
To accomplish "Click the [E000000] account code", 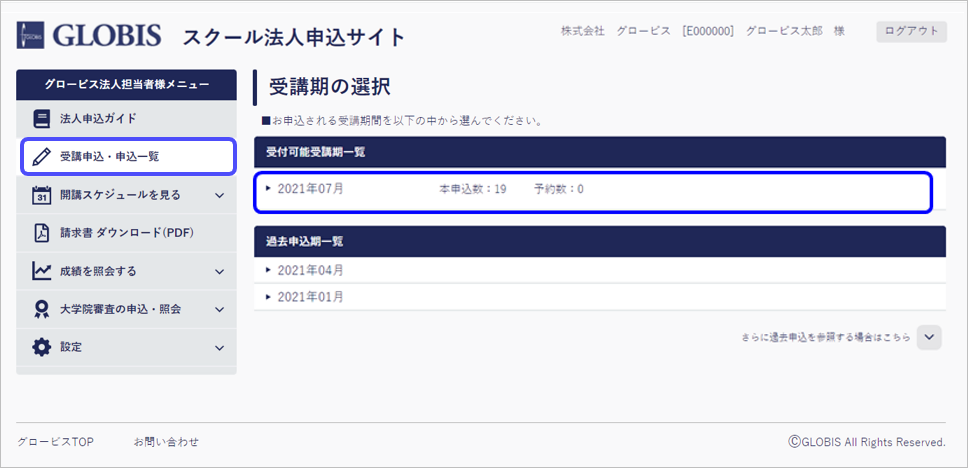I will pyautogui.click(x=708, y=31).
